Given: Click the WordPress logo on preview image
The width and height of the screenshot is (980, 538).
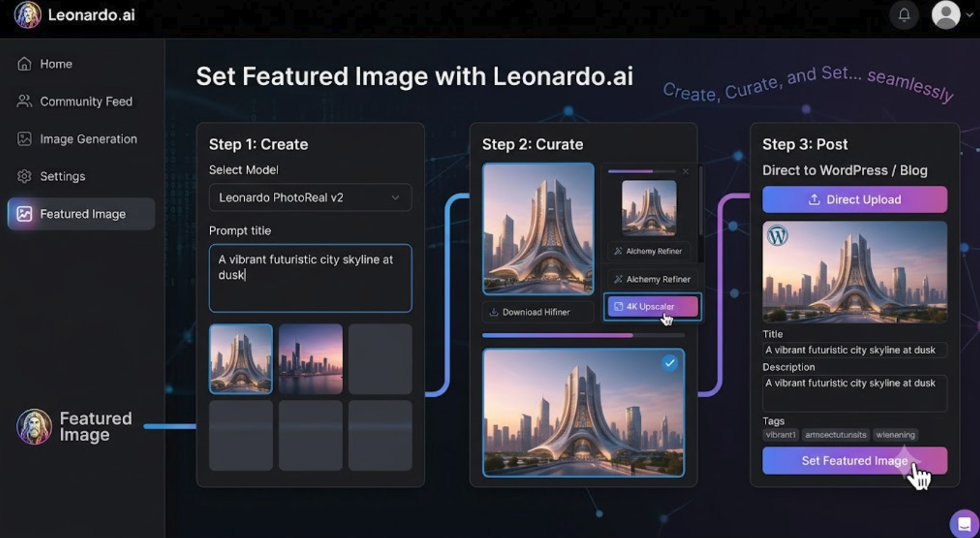Looking at the screenshot, I should 777,235.
